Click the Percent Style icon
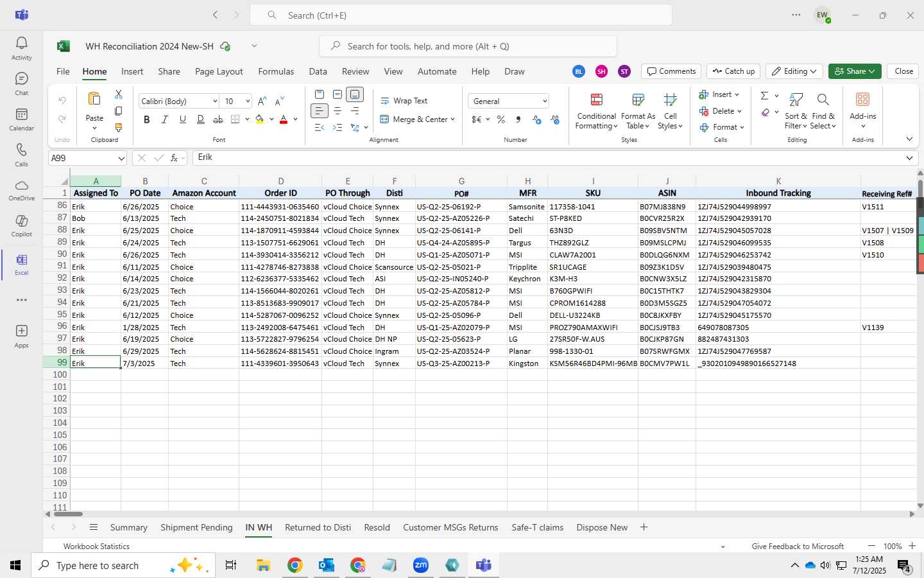The height and width of the screenshot is (578, 924). 501,119
